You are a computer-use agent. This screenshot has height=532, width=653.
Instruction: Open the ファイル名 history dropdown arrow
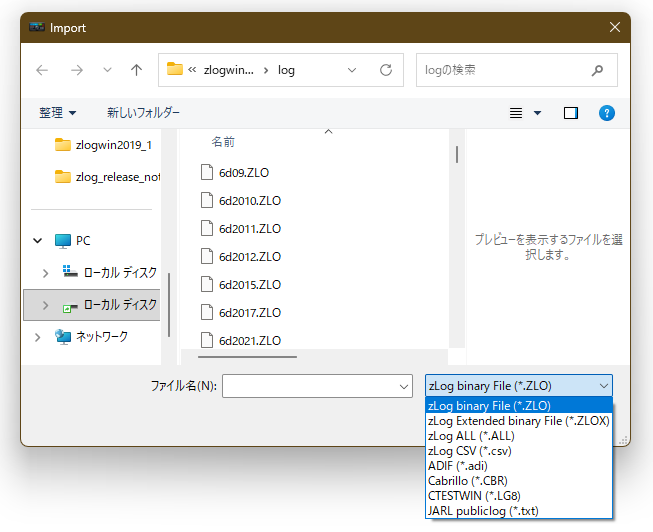pos(404,387)
